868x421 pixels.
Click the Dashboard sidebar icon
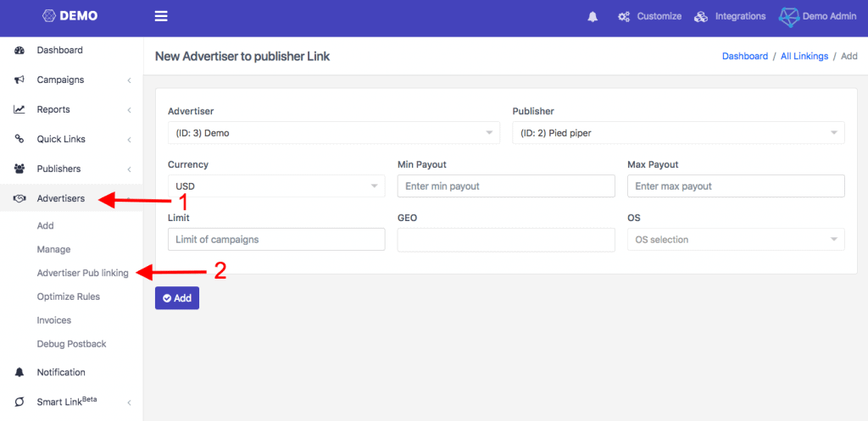tap(19, 51)
